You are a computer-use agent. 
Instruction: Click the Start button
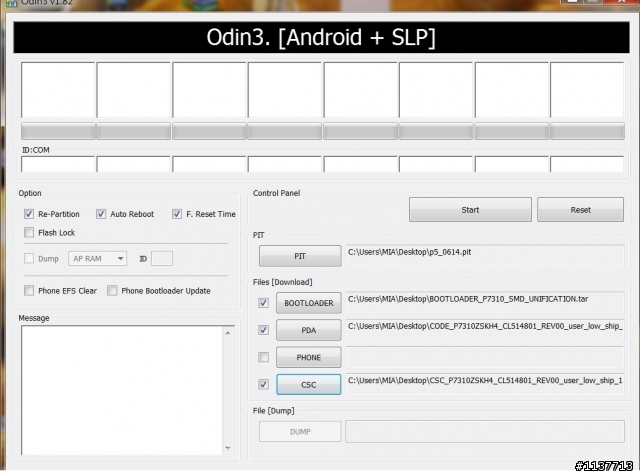[x=470, y=210]
